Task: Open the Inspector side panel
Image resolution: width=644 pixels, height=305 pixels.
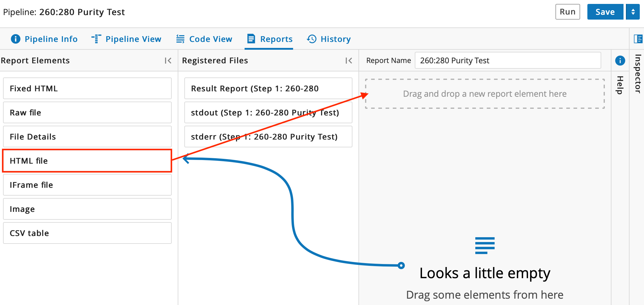Action: pyautogui.click(x=638, y=74)
